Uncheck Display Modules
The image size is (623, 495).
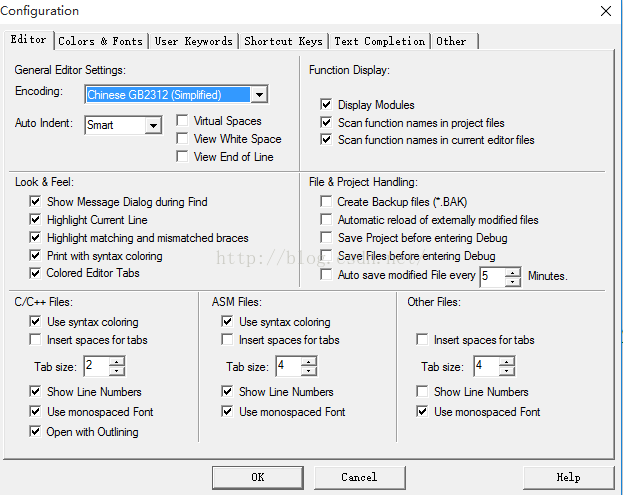click(326, 104)
